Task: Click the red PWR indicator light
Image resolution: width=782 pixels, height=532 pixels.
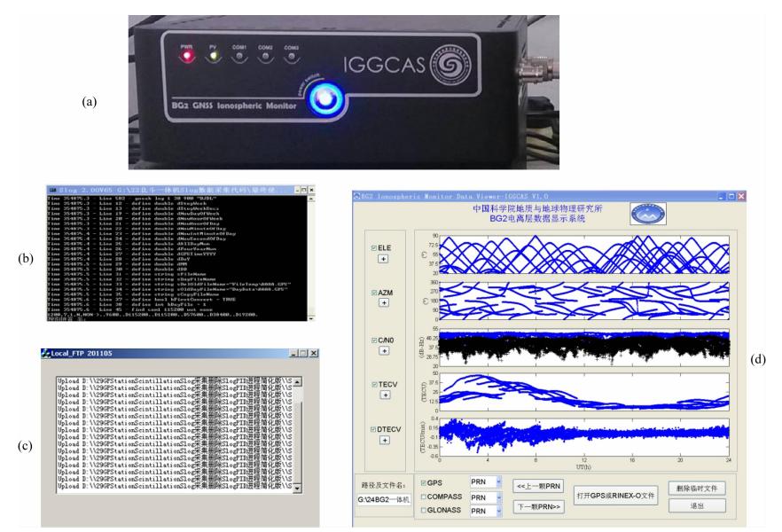Action: pyautogui.click(x=187, y=56)
